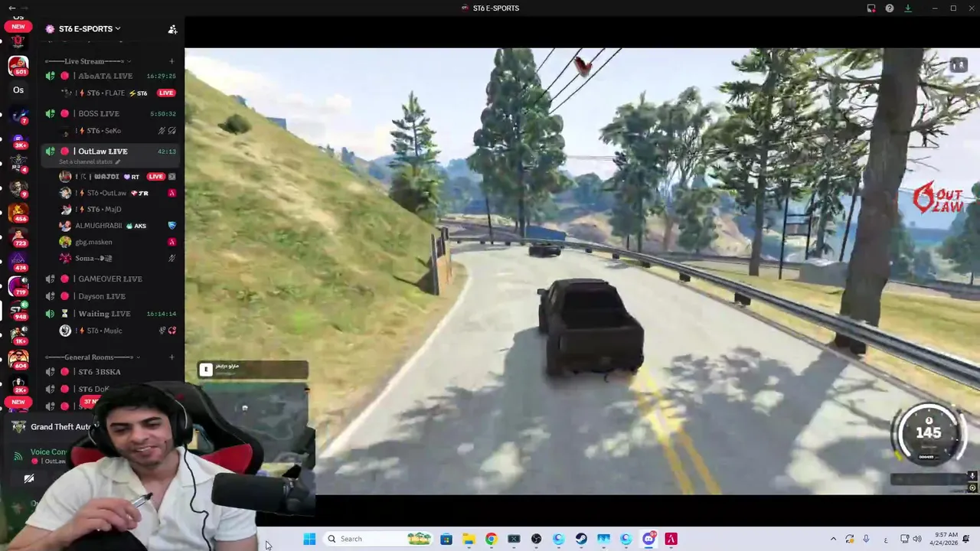Open the Os server icon
The image size is (980, 551).
18,90
